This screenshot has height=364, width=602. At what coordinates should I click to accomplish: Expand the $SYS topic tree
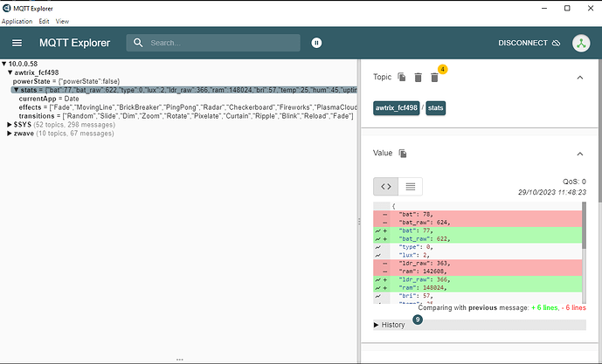pyautogui.click(x=10, y=125)
